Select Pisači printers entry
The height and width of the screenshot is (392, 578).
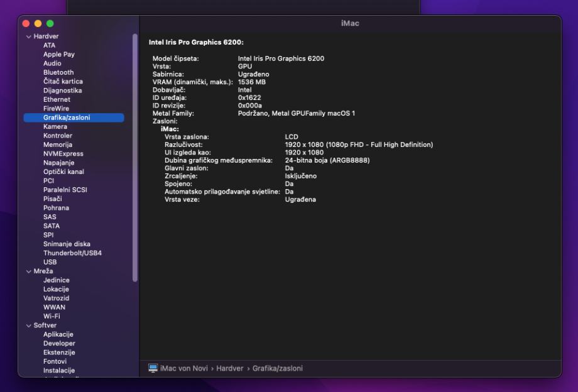pos(52,199)
